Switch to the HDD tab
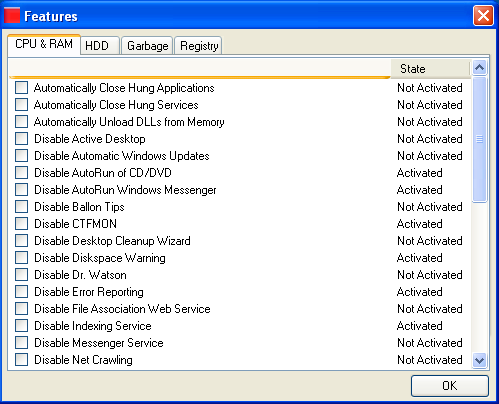 coord(100,45)
